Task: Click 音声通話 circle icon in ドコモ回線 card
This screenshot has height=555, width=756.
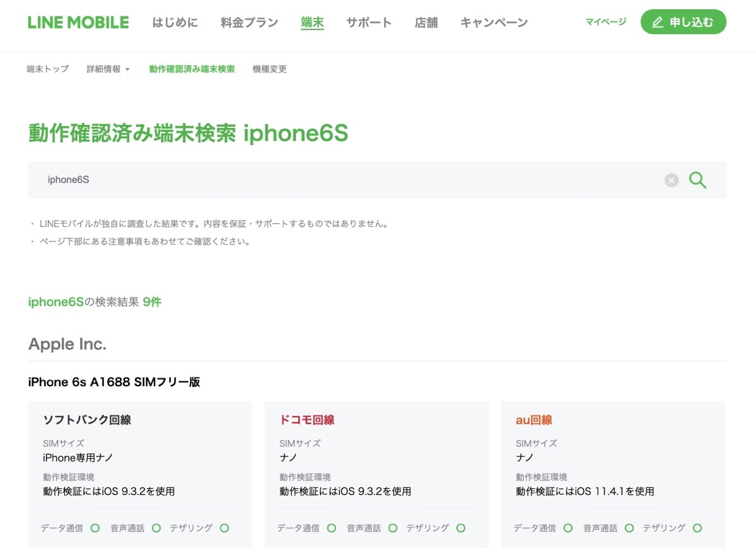Action: pos(393,528)
